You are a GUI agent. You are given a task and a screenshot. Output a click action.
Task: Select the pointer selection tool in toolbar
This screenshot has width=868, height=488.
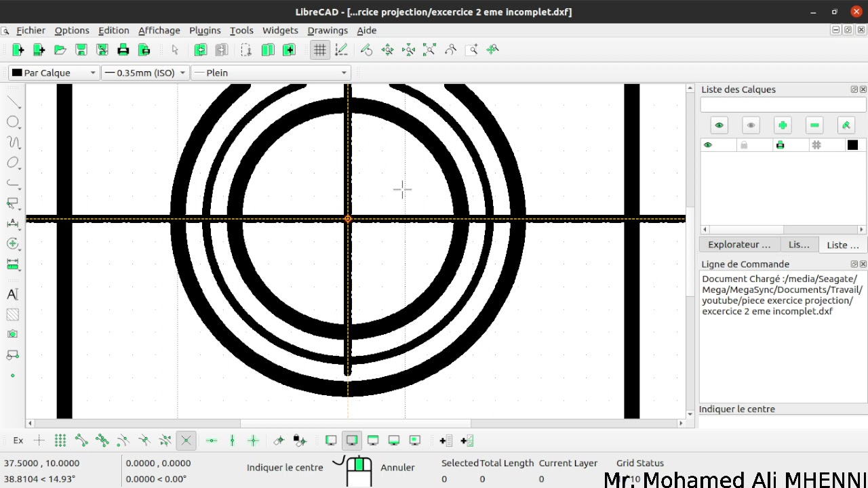(x=175, y=49)
